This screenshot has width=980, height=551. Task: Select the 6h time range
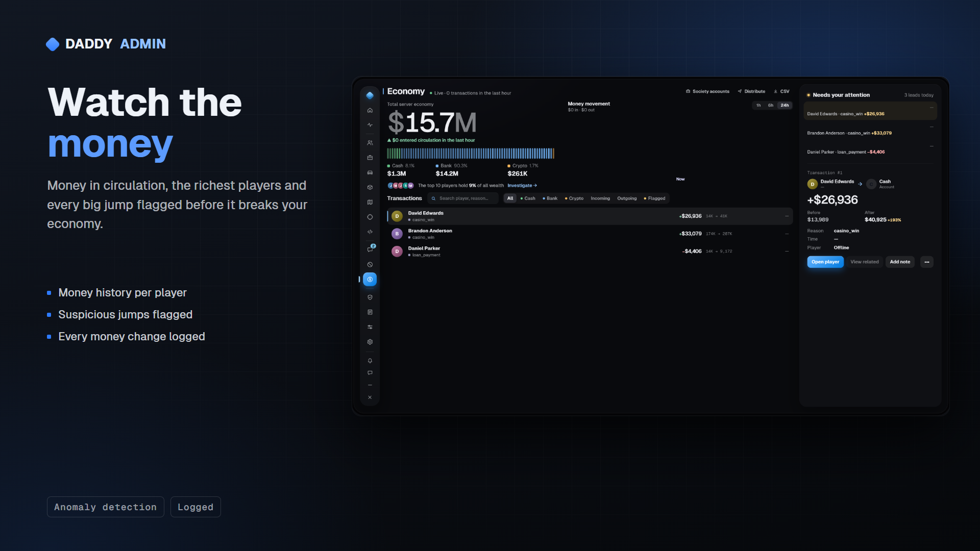click(x=771, y=106)
